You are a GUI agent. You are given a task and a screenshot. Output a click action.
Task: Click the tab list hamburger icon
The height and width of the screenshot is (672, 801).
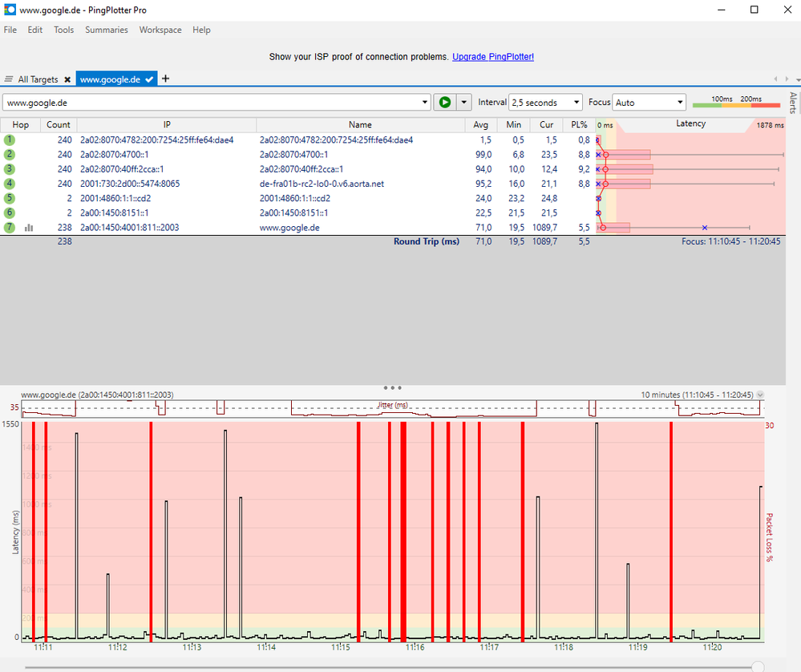pyautogui.click(x=8, y=79)
